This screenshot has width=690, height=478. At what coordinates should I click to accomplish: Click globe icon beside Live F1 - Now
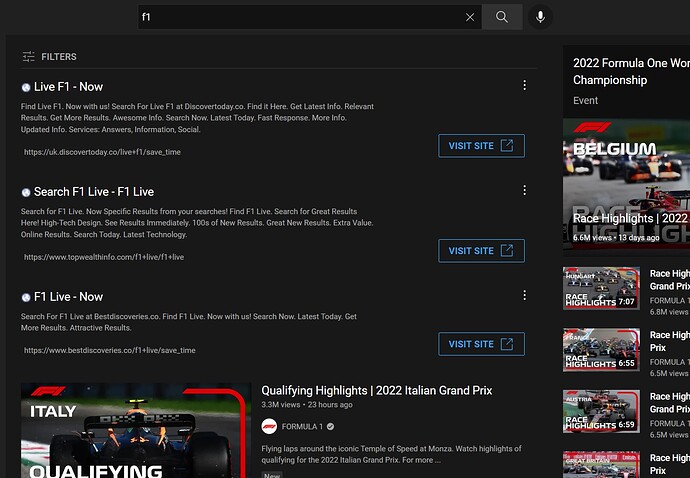[26, 88]
